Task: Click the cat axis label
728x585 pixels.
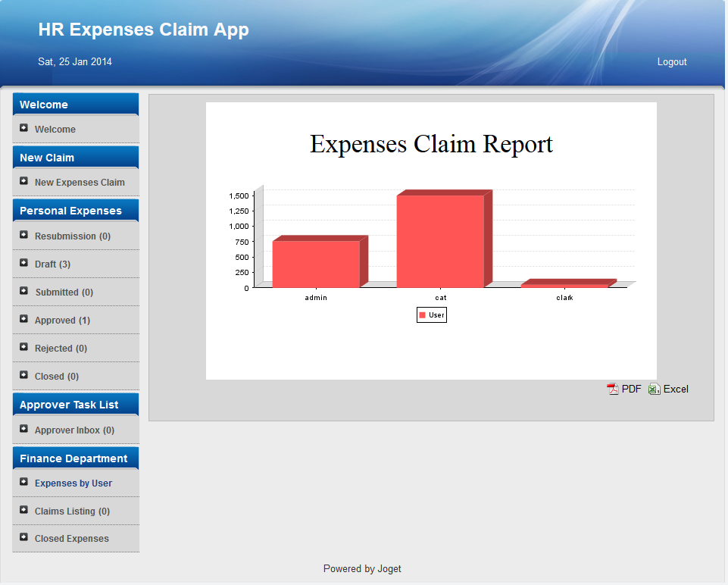Action: tap(441, 298)
